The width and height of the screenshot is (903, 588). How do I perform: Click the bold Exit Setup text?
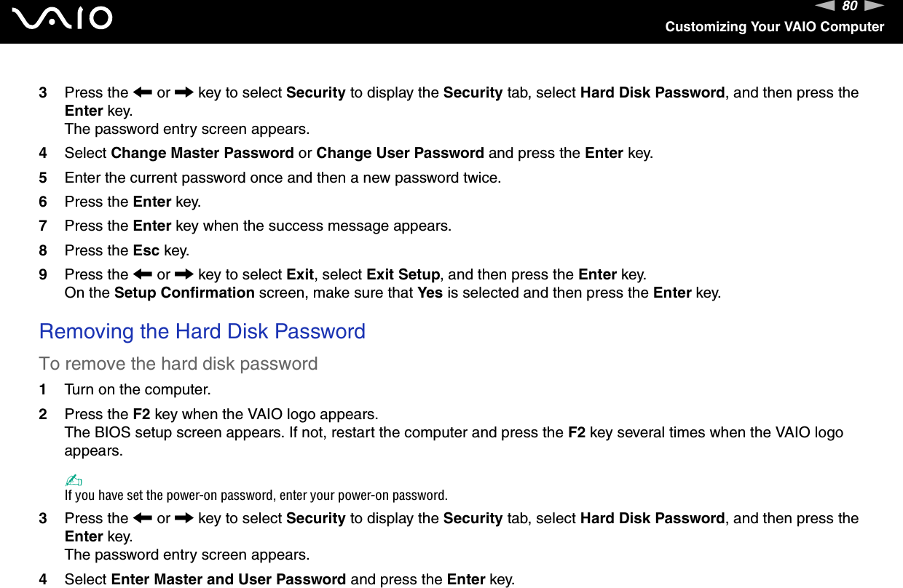point(403,275)
